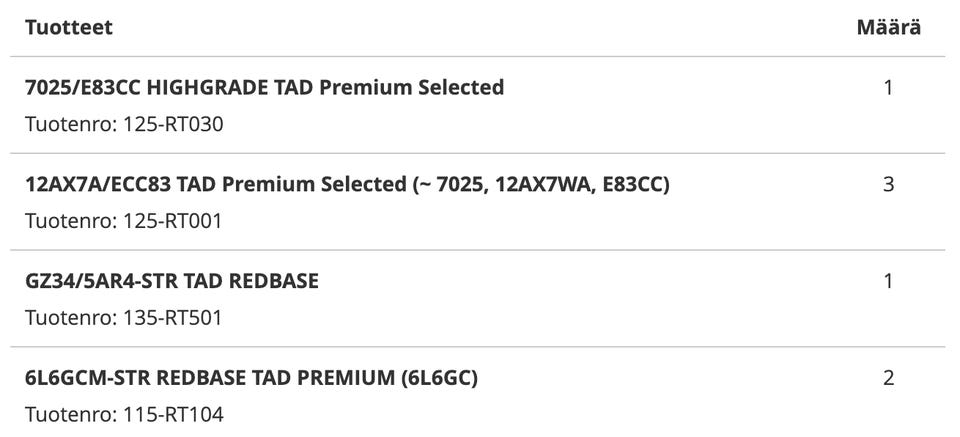Click quantity 2 for 6L6GCM-STR row
This screenshot has height=437, width=960.
[x=888, y=378]
